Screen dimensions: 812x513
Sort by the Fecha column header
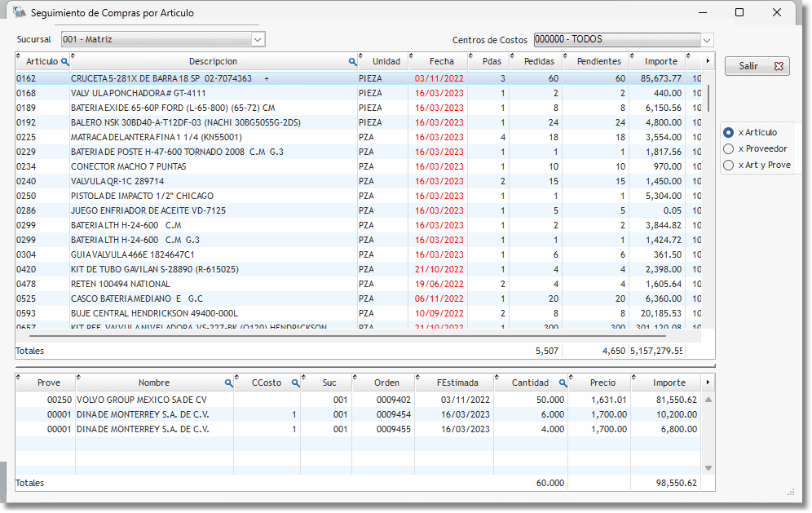[441, 61]
